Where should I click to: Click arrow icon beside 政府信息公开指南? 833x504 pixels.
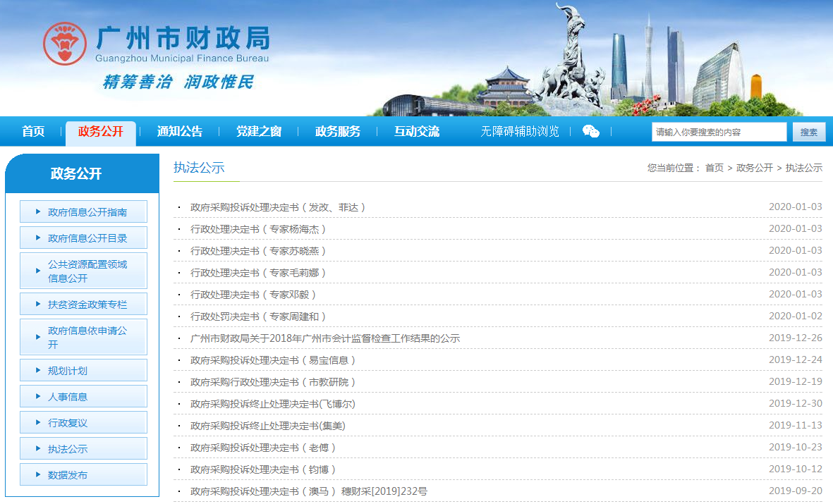pyautogui.click(x=38, y=211)
